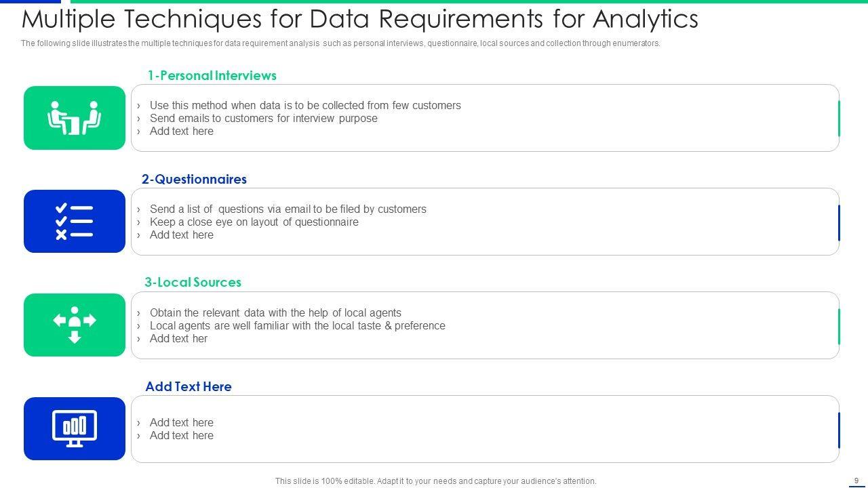This screenshot has width=868, height=488.
Task: Select the blue Add Text Here heading
Action: click(x=189, y=386)
